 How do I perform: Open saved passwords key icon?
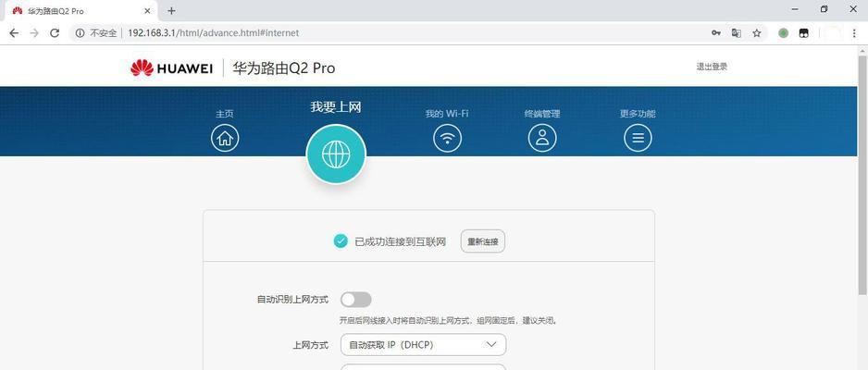pos(715,33)
